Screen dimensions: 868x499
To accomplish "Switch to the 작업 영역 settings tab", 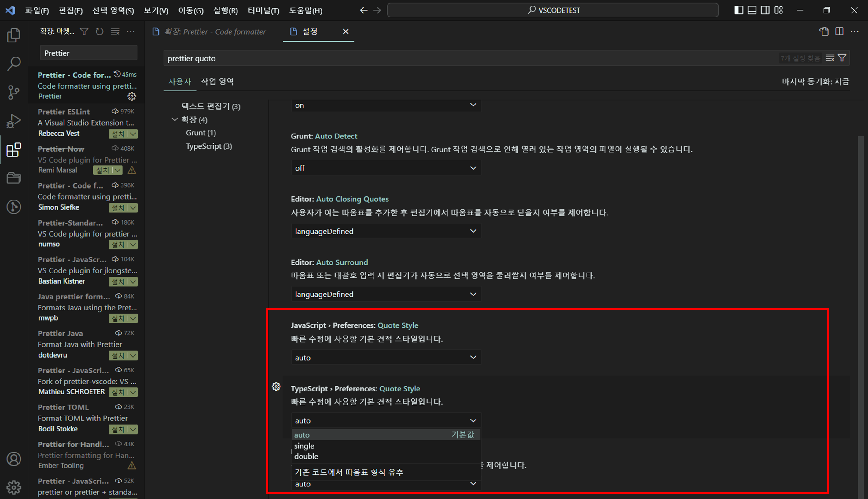I will (217, 82).
